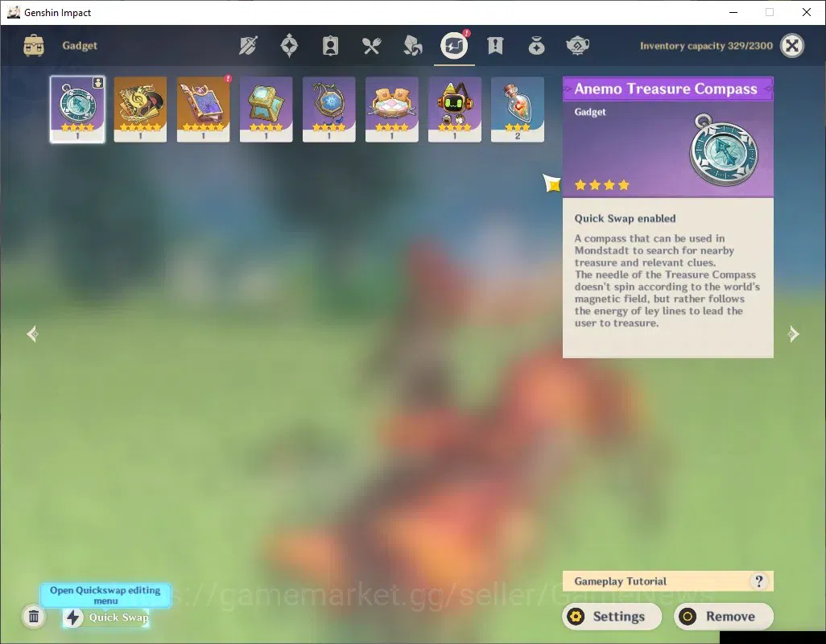Screen dimensions: 826x644
Task: Minimize the Genshin Impact window
Action: [733, 12]
